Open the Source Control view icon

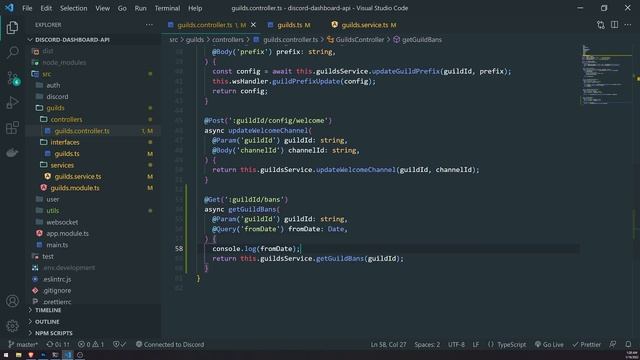pyautogui.click(x=12, y=78)
